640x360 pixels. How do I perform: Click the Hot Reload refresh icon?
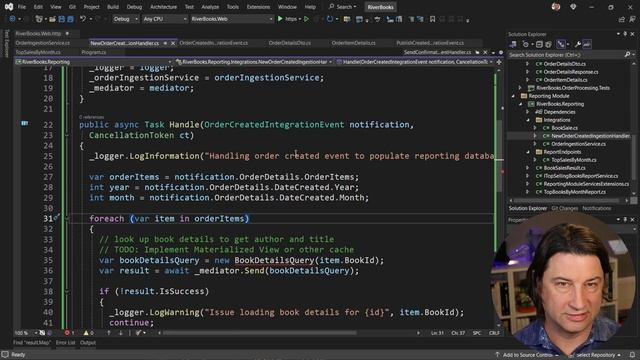tap(329, 19)
